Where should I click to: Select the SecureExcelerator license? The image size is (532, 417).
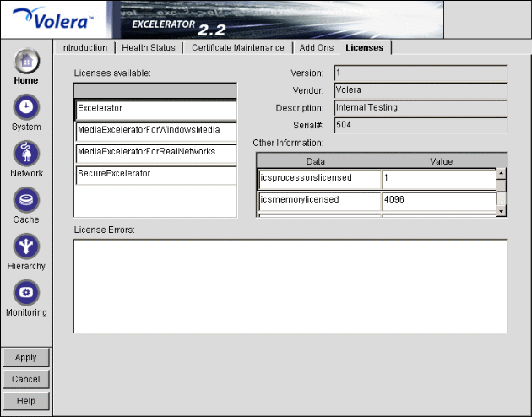coord(156,175)
